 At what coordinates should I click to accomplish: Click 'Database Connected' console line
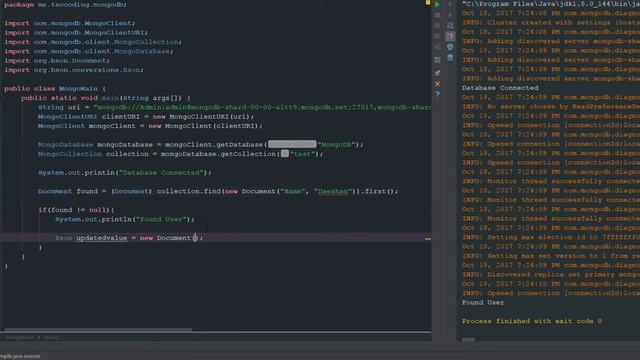[x=500, y=88]
